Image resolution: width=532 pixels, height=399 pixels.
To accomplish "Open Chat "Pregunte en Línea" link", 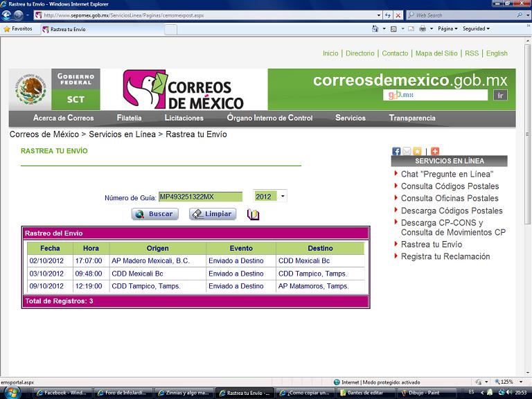I will coord(447,175).
